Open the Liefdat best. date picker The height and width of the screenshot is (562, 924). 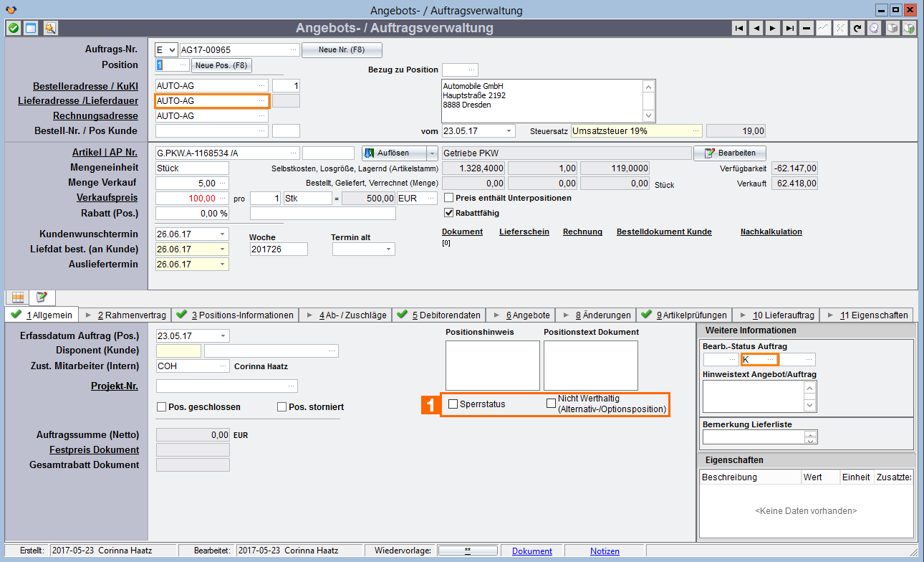pos(223,249)
